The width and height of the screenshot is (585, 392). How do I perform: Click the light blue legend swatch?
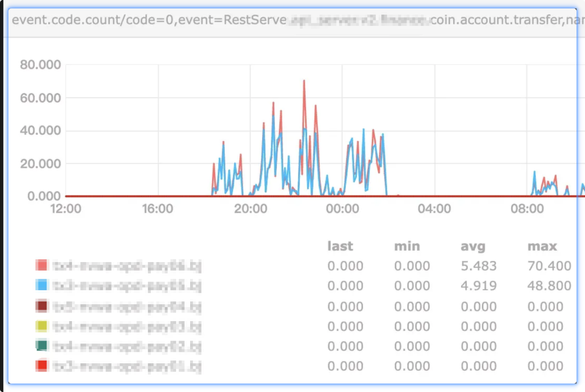[x=42, y=285]
